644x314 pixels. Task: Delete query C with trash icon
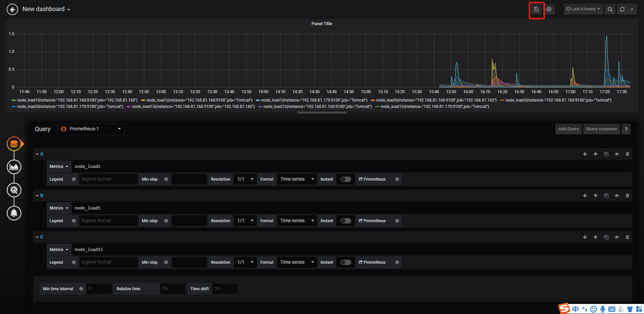click(628, 237)
